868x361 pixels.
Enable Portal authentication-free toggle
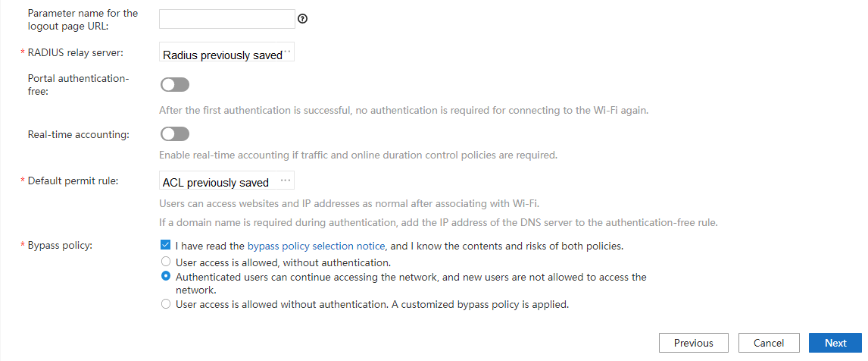coord(174,84)
